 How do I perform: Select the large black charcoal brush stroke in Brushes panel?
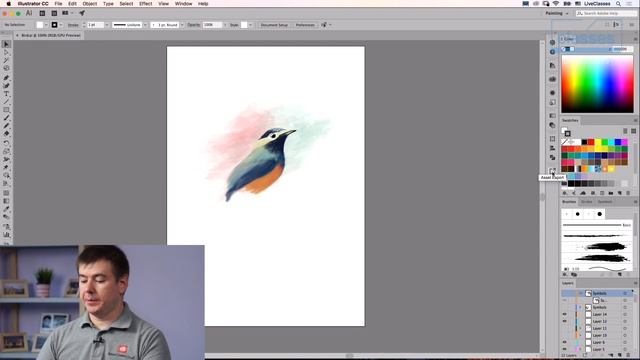pyautogui.click(x=606, y=247)
